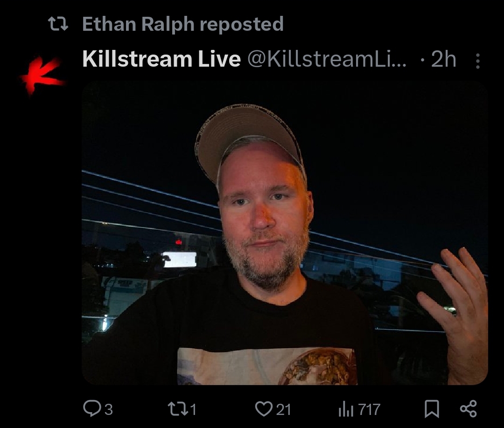Click the bright white billboard in photo background
The height and width of the screenshot is (428, 504).
(x=179, y=259)
